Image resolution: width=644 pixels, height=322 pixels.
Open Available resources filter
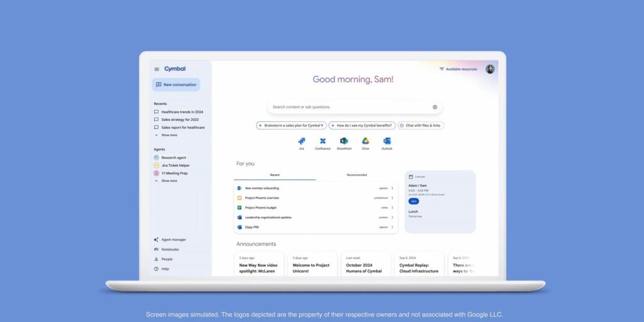tap(458, 69)
